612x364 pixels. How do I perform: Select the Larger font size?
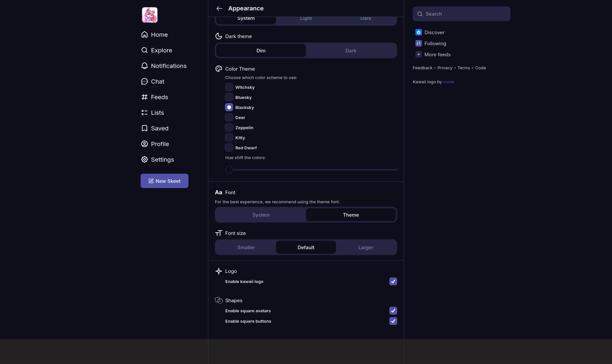tap(366, 248)
